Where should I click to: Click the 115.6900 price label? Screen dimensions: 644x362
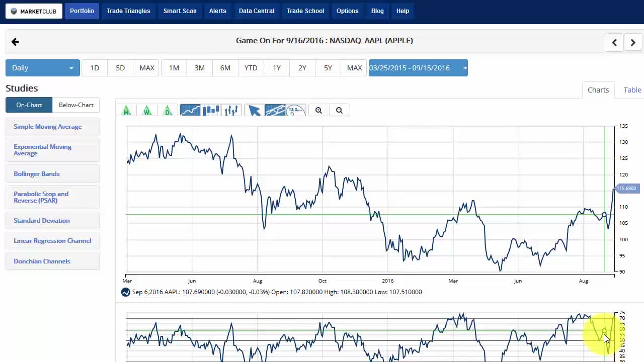coord(626,189)
